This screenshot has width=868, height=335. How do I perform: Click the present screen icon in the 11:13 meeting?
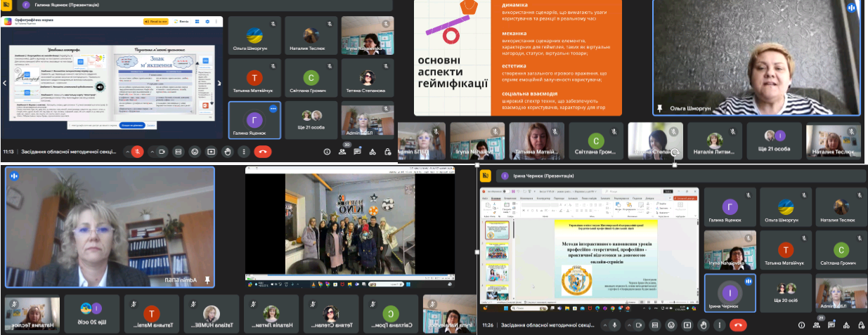click(x=211, y=151)
